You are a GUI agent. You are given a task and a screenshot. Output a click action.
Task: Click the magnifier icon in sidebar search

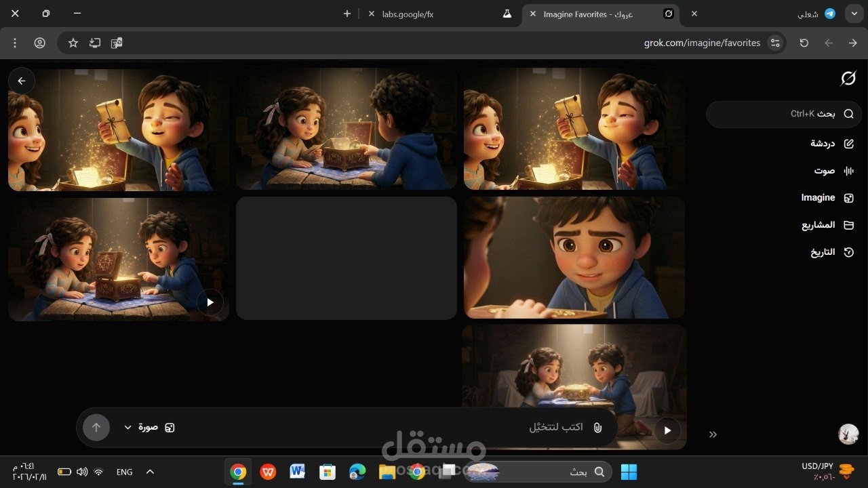[x=848, y=114]
